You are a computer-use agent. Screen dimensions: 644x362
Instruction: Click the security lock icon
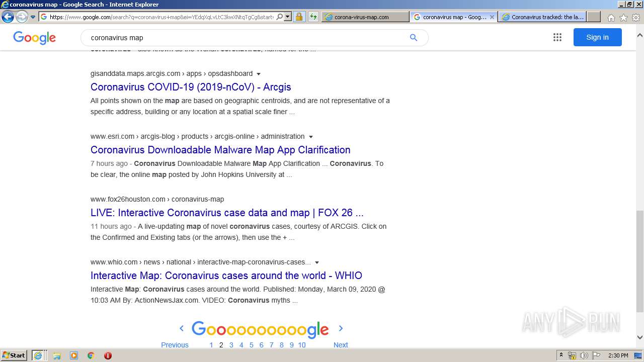(x=299, y=17)
